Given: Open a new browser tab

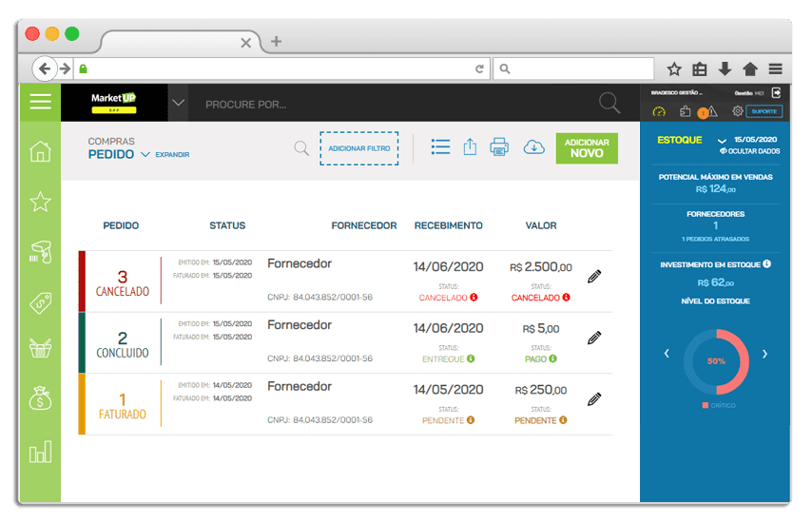Looking at the screenshot, I should pyautogui.click(x=276, y=42).
